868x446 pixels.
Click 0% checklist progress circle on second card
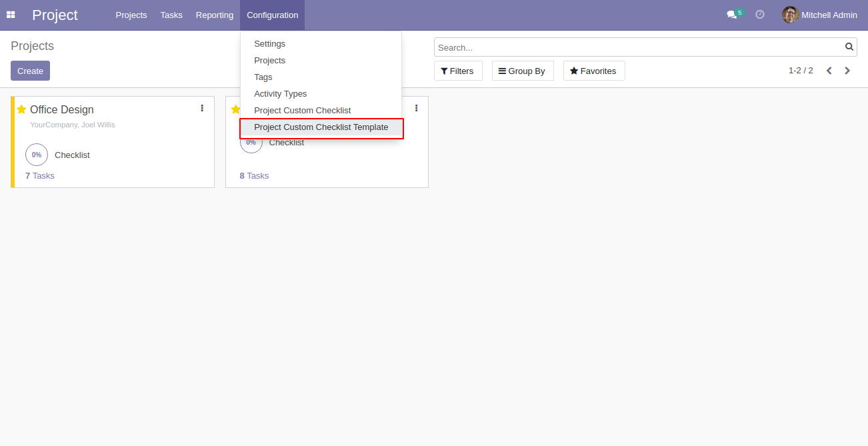(x=251, y=144)
